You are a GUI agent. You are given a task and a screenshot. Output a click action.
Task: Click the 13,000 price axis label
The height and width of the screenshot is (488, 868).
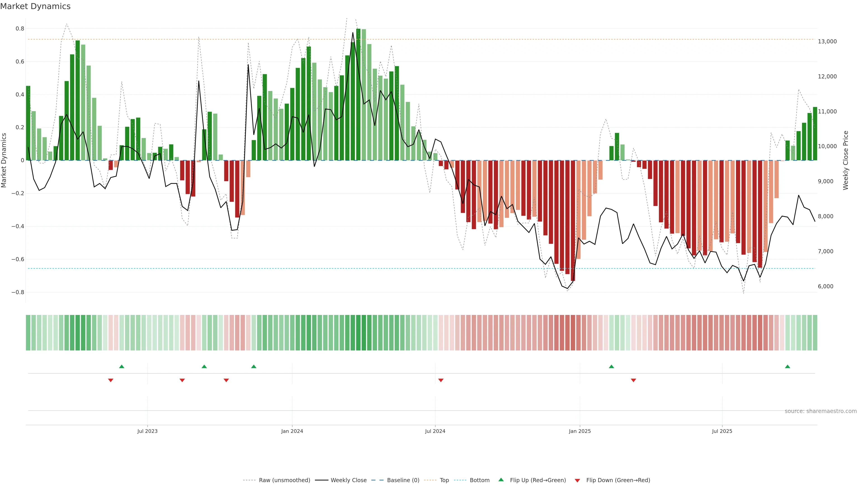pyautogui.click(x=827, y=41)
